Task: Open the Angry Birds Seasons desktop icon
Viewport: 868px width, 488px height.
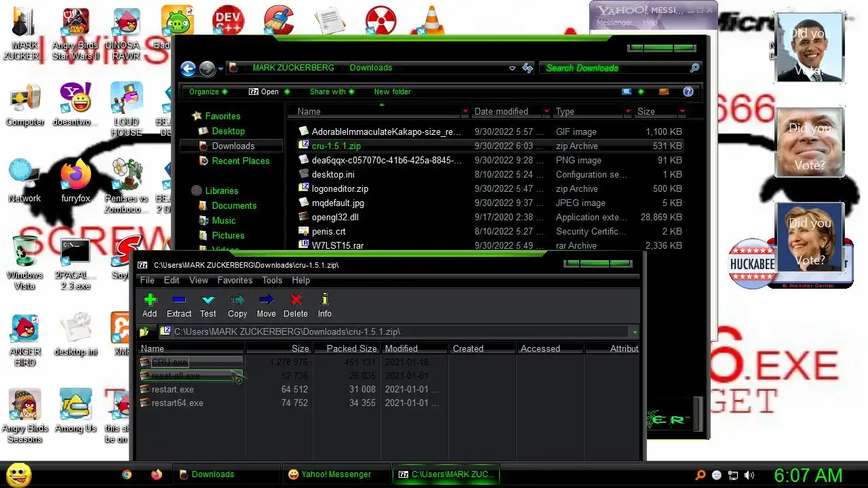Action: 25,415
